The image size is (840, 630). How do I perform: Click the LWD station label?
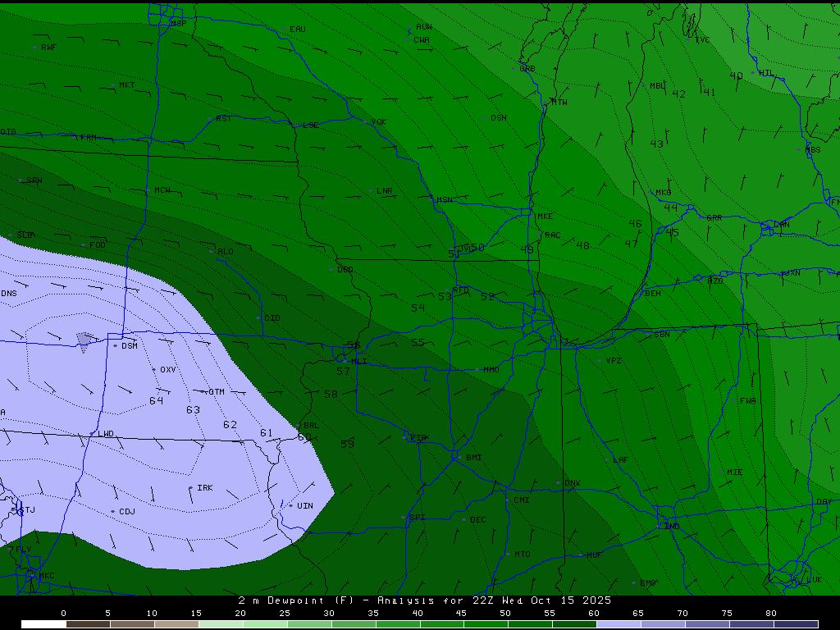[x=106, y=434]
